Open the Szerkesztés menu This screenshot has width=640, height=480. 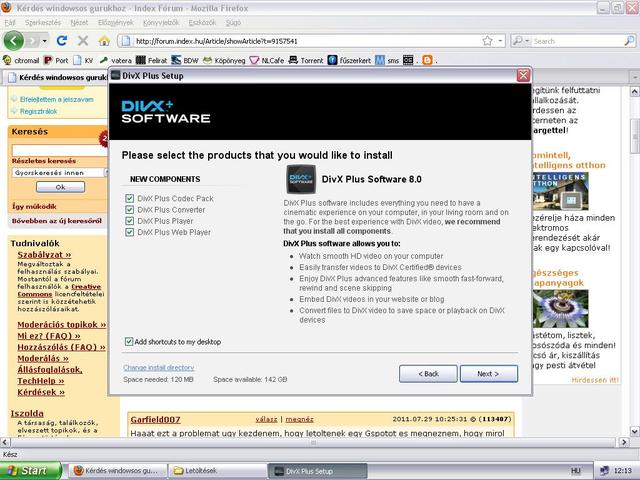point(43,22)
